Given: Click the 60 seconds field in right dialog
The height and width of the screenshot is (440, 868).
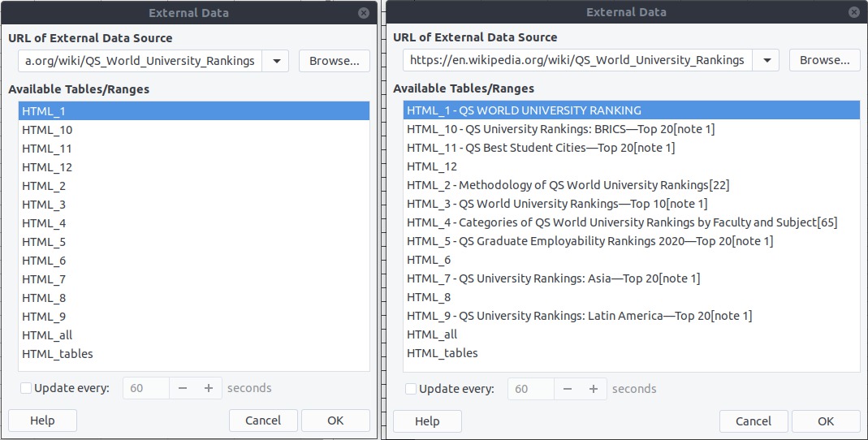Looking at the screenshot, I should [531, 389].
